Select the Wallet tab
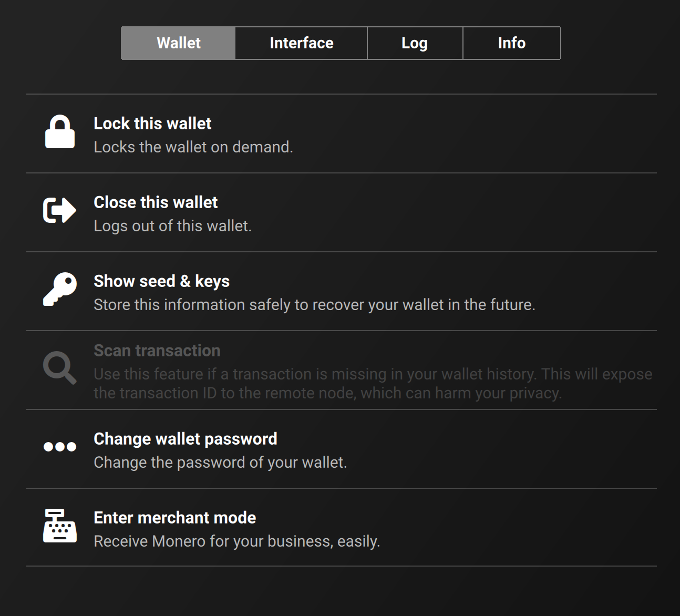 click(178, 43)
